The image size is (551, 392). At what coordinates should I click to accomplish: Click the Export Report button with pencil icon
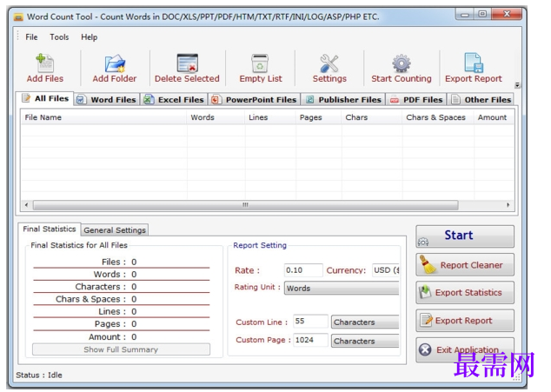click(x=465, y=321)
